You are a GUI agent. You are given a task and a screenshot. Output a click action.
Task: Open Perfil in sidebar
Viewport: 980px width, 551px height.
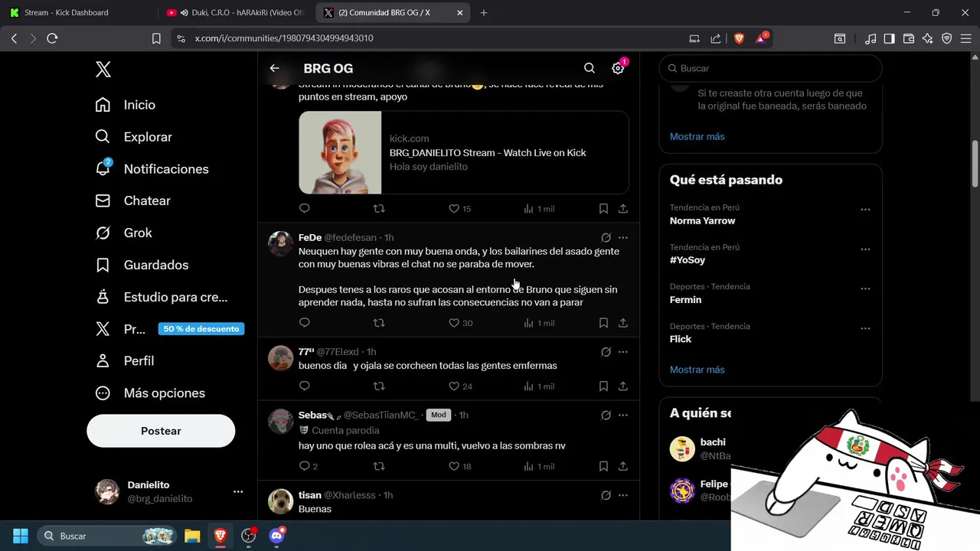[125, 360]
